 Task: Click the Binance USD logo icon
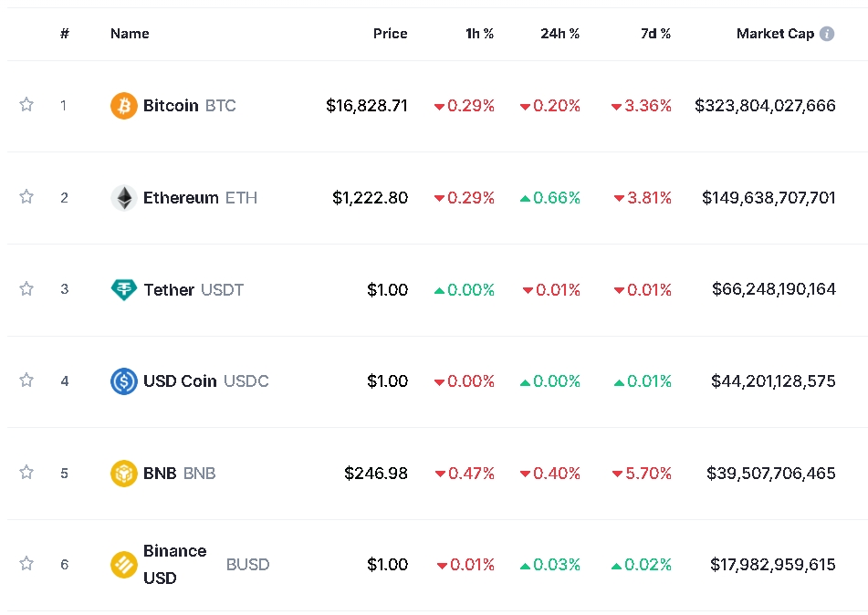[124, 565]
